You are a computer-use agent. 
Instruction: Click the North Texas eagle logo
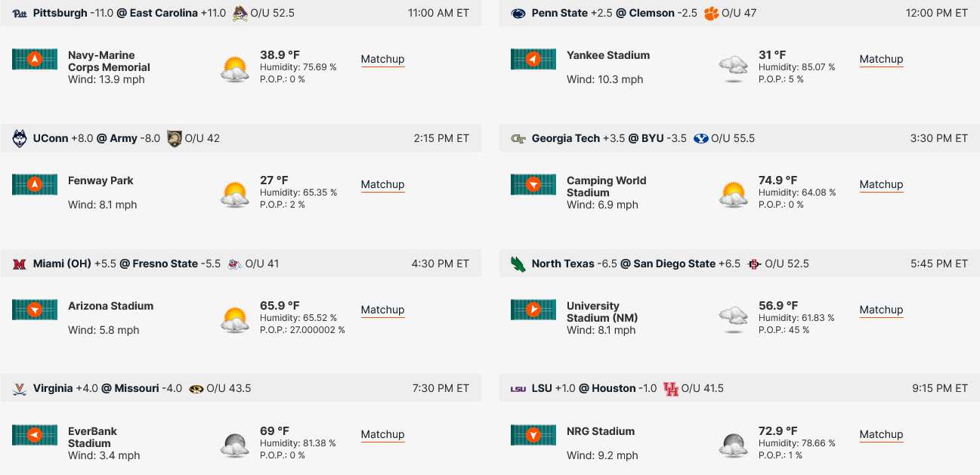point(518,264)
